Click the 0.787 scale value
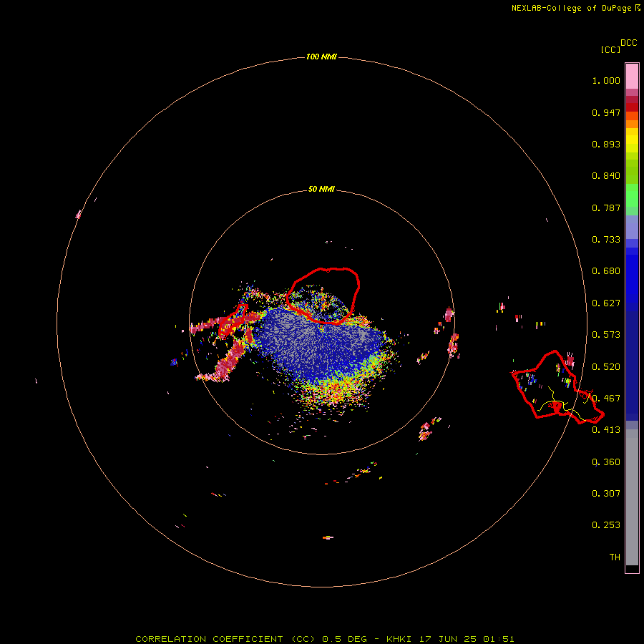This screenshot has width=644, height=644. click(606, 208)
